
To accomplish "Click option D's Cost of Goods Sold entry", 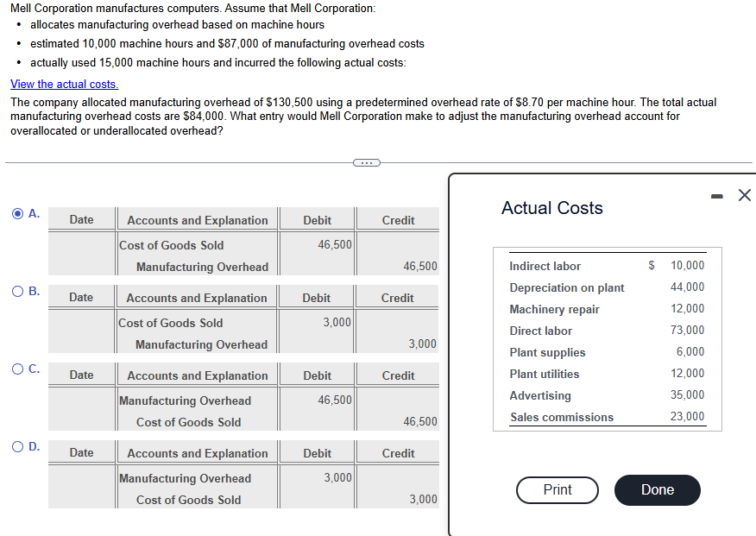I will click(188, 500).
